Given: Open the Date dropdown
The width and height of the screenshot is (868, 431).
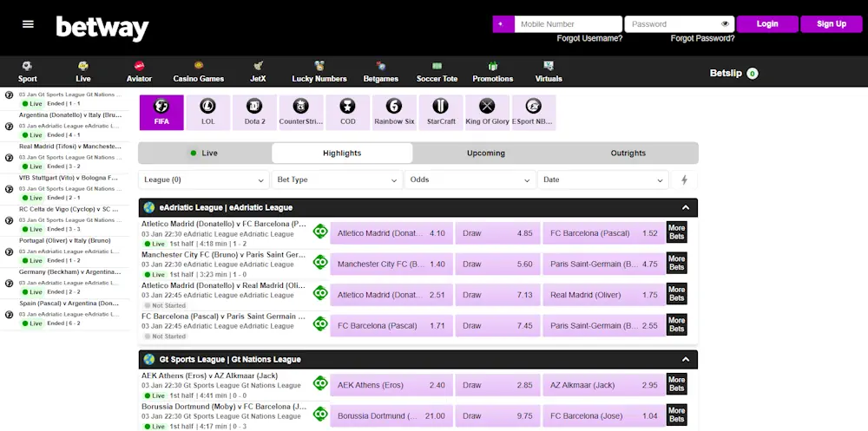Looking at the screenshot, I should [603, 180].
